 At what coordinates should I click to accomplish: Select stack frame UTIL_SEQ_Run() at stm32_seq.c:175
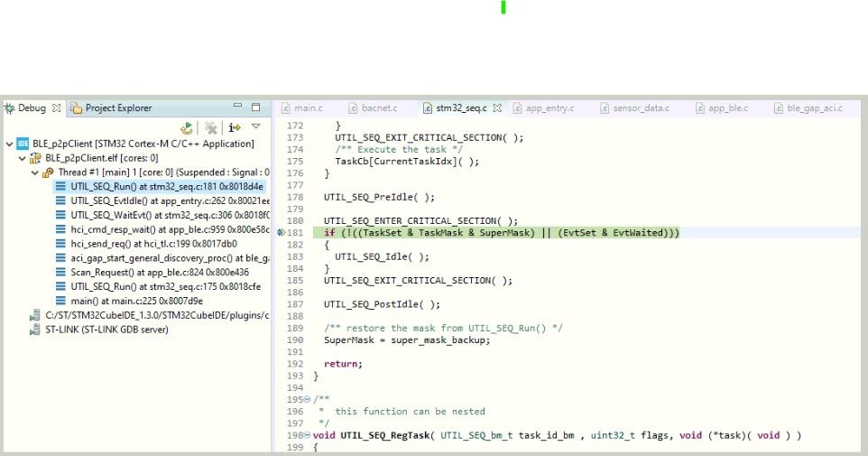coord(165,287)
